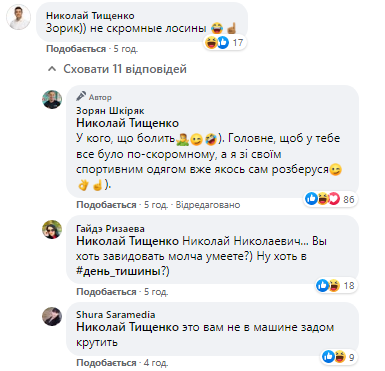Like Shura Saramedia's reply

point(106,362)
